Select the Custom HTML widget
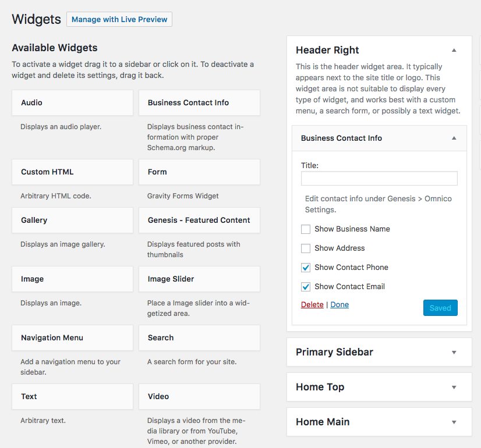481x448 pixels. (x=72, y=172)
